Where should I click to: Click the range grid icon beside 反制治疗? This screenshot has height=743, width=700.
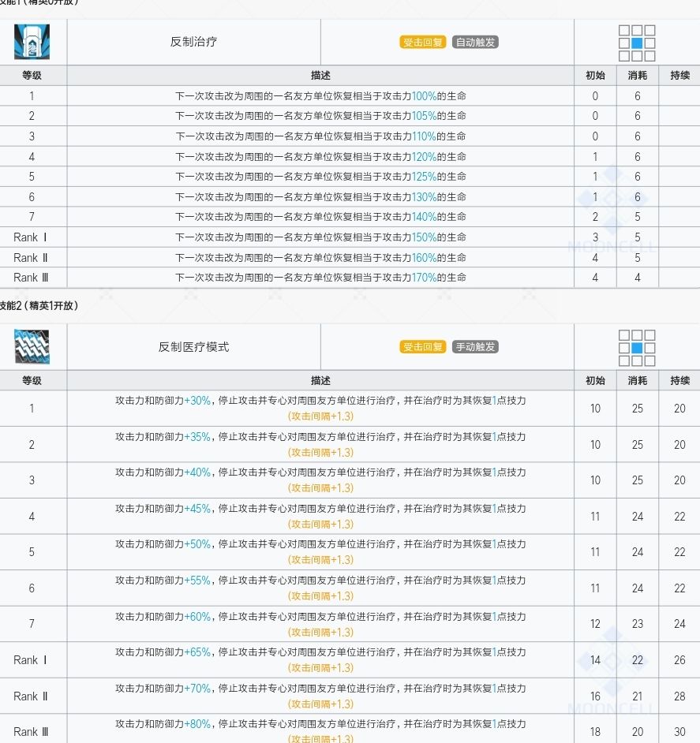637,43
